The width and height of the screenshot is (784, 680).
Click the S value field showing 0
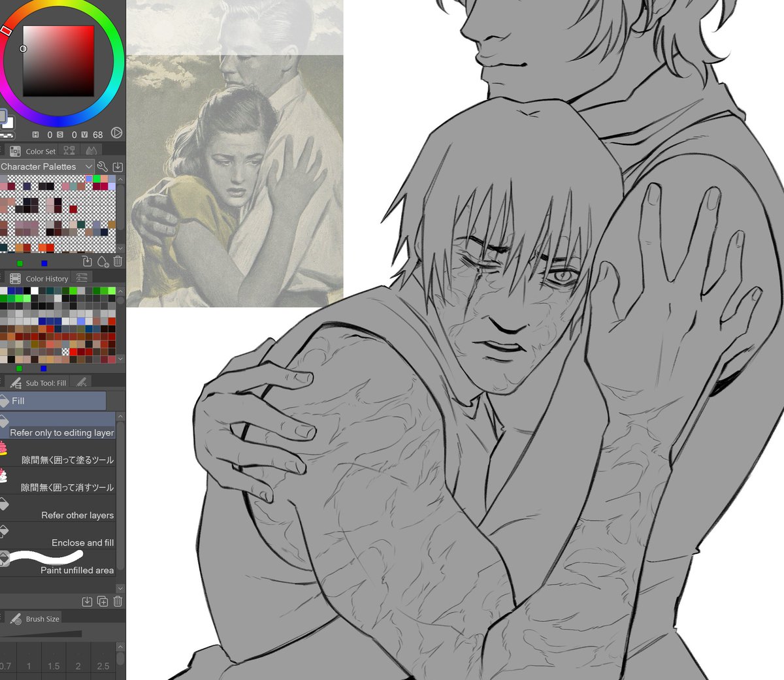(74, 135)
